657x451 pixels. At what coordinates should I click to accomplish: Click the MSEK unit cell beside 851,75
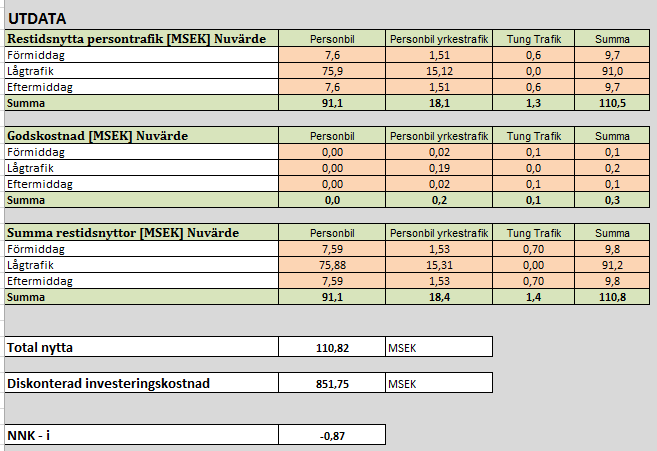[x=439, y=383]
